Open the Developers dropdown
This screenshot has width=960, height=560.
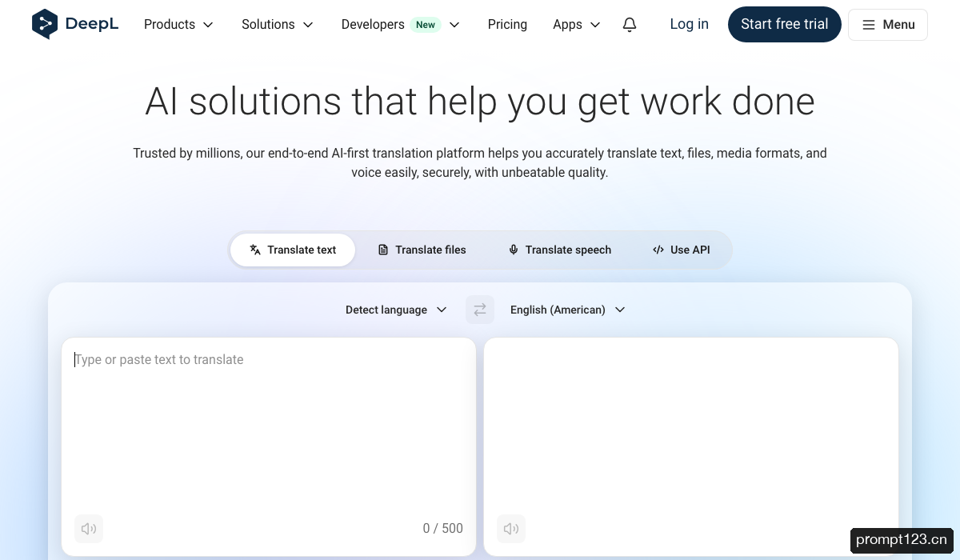click(401, 25)
